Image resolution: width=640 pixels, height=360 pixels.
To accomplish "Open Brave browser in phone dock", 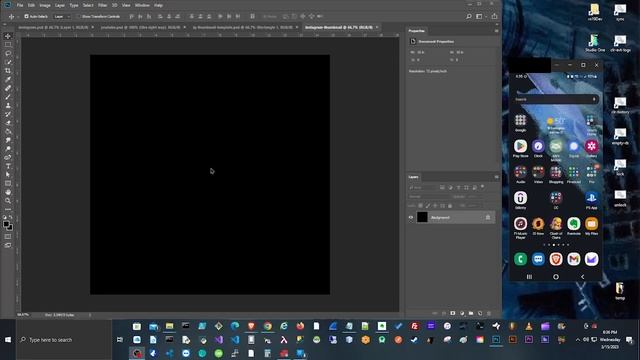I will (x=556, y=259).
